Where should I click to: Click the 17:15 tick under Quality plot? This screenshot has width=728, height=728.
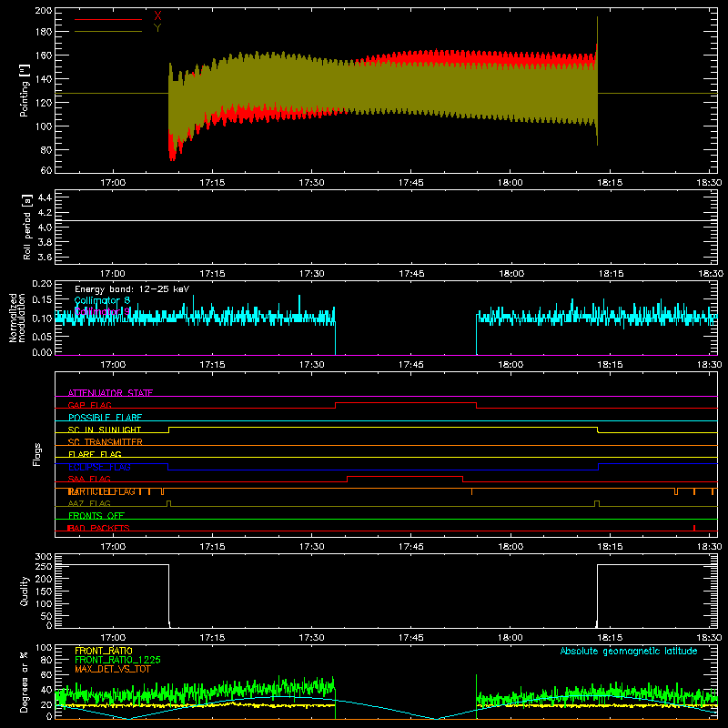click(x=212, y=638)
